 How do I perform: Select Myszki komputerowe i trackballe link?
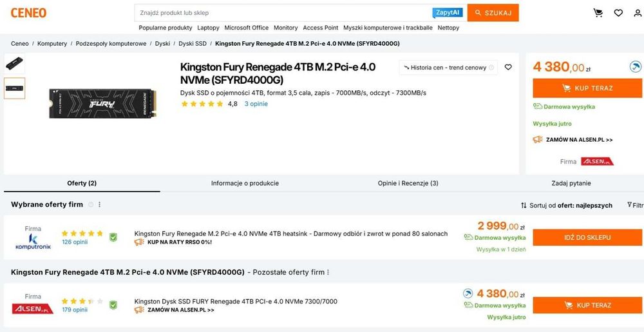point(388,28)
